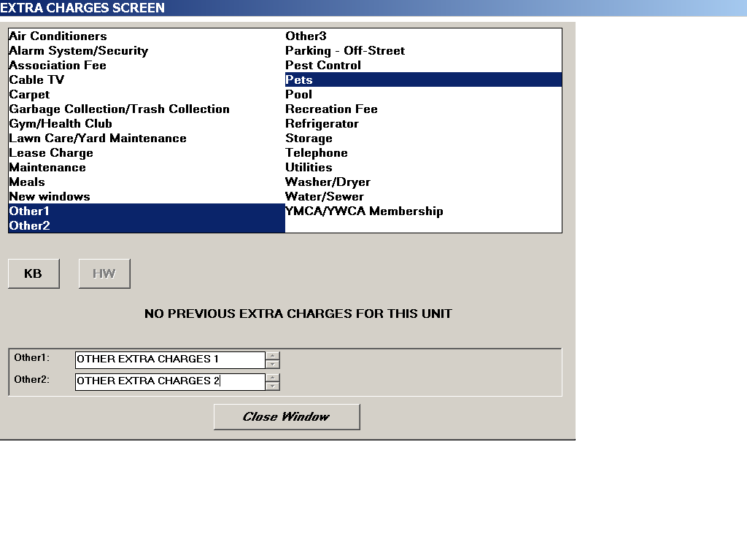Click the KB button
This screenshot has width=747, height=560.
(34, 273)
